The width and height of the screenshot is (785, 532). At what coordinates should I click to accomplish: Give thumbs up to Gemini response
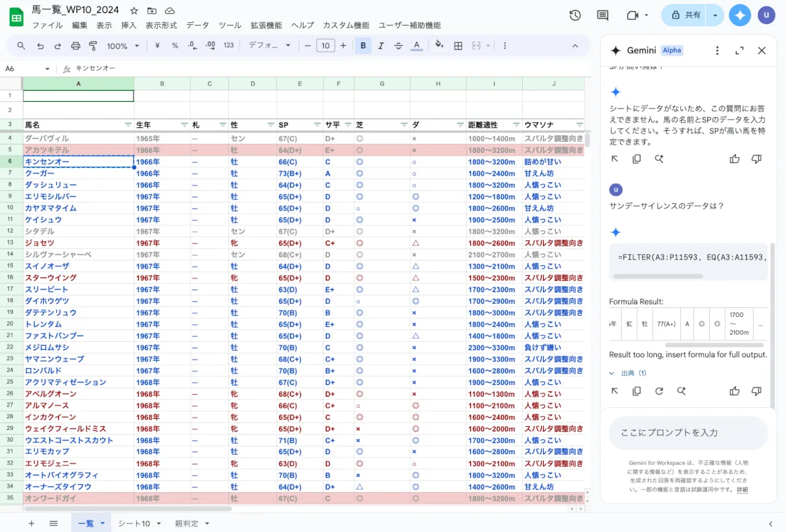(735, 391)
